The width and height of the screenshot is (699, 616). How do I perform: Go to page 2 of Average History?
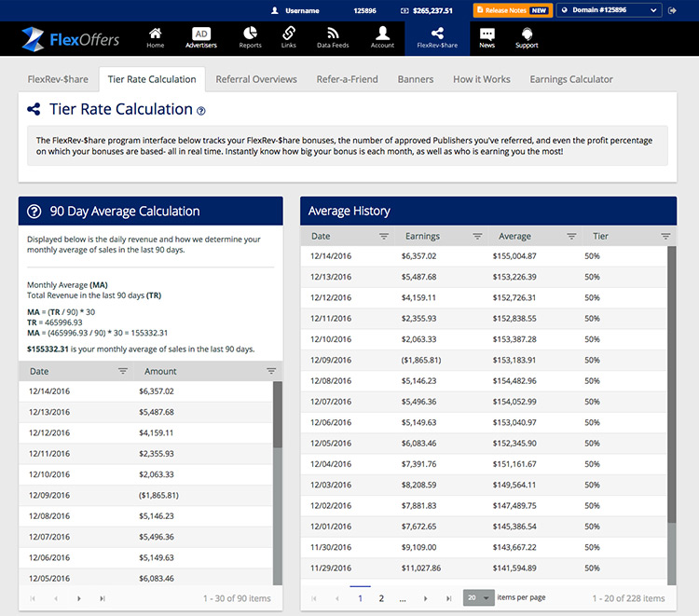[381, 598]
